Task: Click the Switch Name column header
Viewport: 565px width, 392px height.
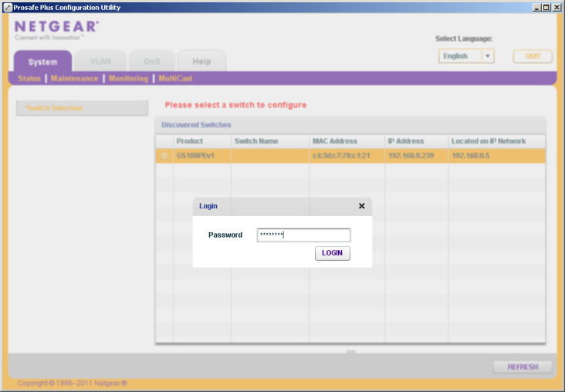Action: click(x=270, y=141)
